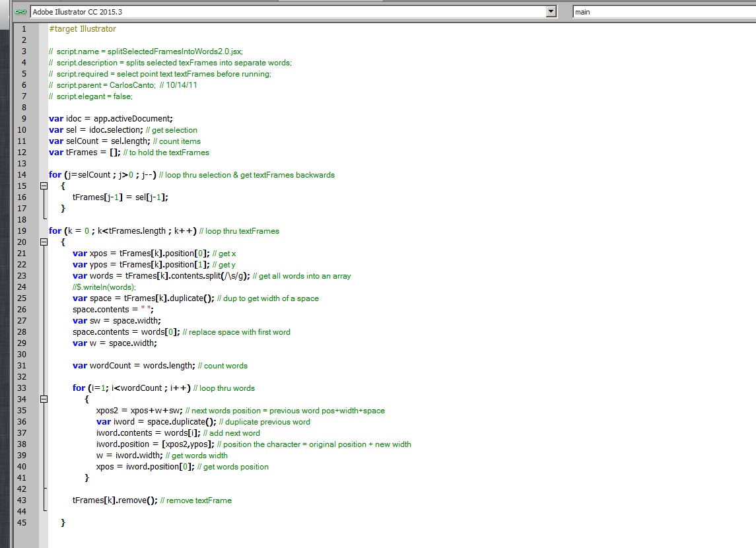Viewport: 756px width, 548px height.
Task: Click the 'for (i=1; i<wordCount ; i++)' loop header
Action: 131,388
